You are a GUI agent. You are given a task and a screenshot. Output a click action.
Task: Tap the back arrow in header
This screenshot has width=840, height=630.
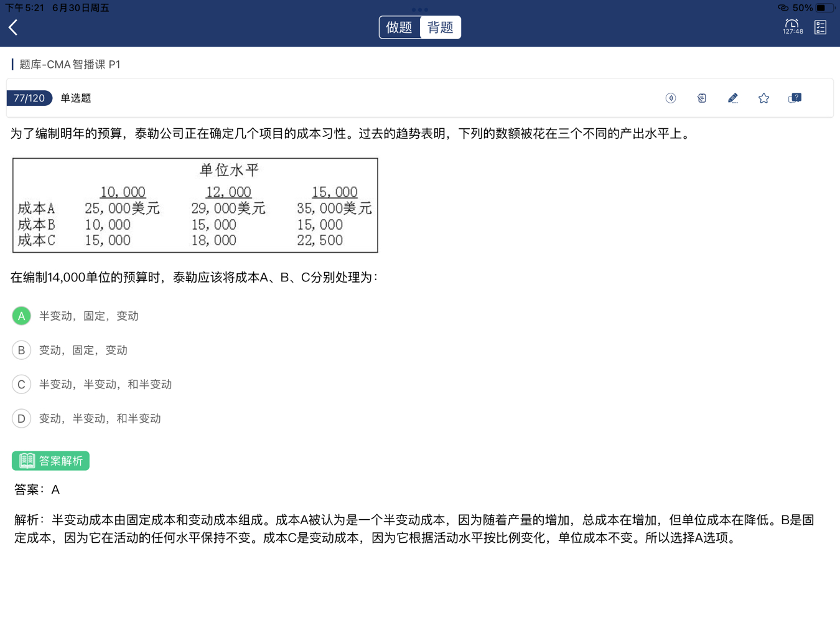14,27
